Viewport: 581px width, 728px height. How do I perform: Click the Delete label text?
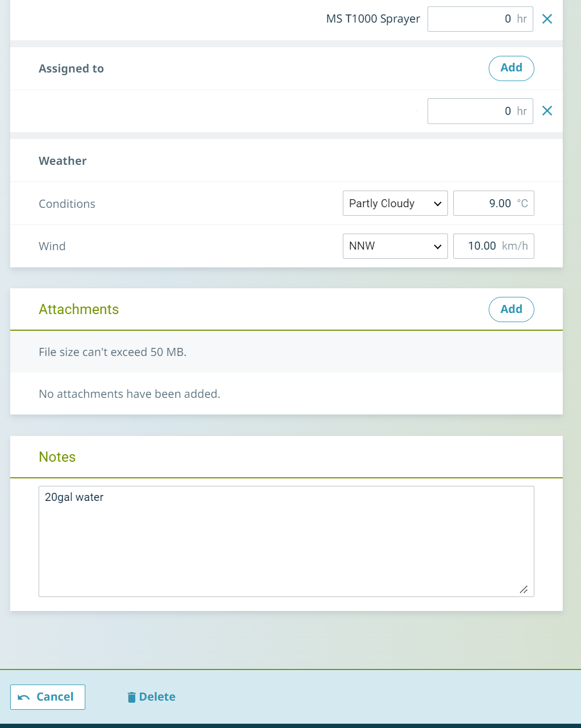pos(157,697)
